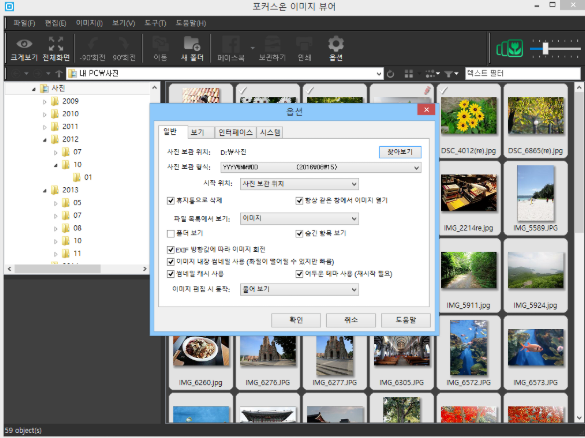Click folder tree horizontal scrollbar

[x=57, y=269]
